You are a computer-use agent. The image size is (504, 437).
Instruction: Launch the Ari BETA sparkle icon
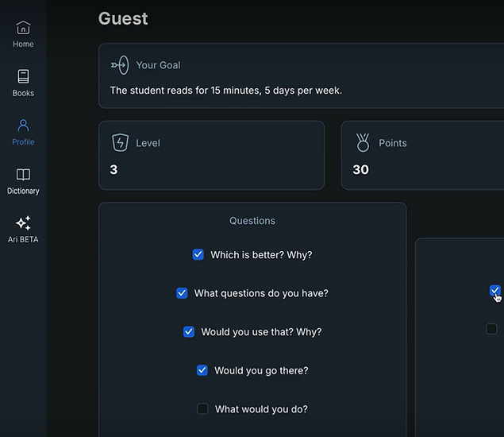[23, 223]
